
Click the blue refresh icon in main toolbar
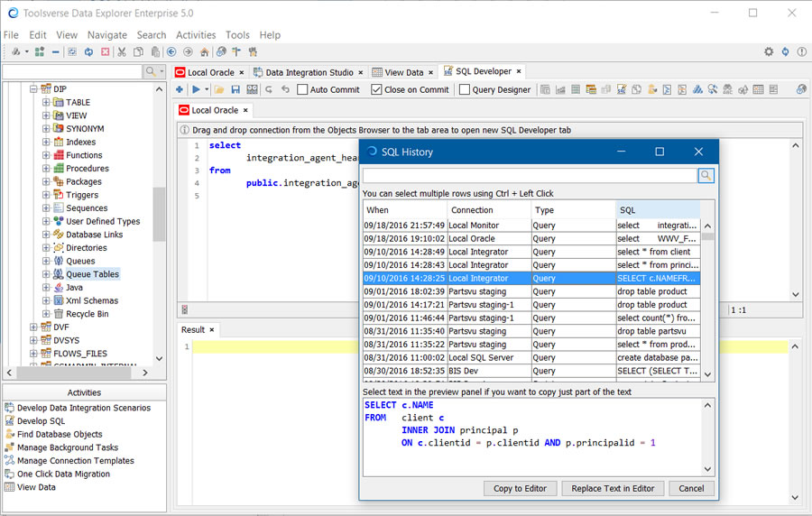[88, 51]
